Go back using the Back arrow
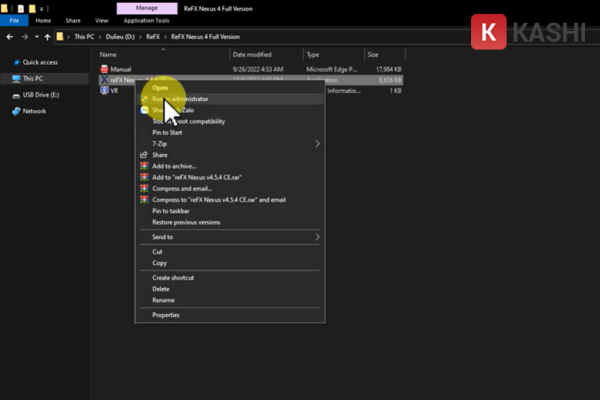Viewport: 600px width, 400px height. (x=8, y=36)
